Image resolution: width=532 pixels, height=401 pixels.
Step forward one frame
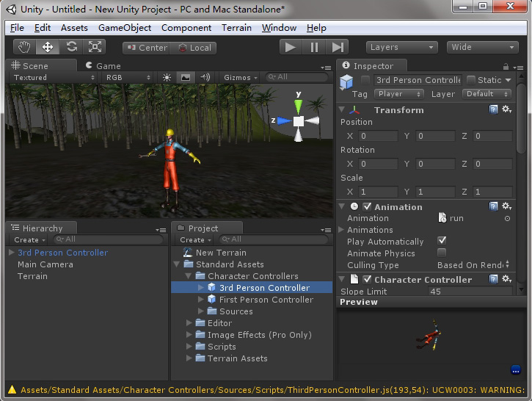tap(338, 47)
